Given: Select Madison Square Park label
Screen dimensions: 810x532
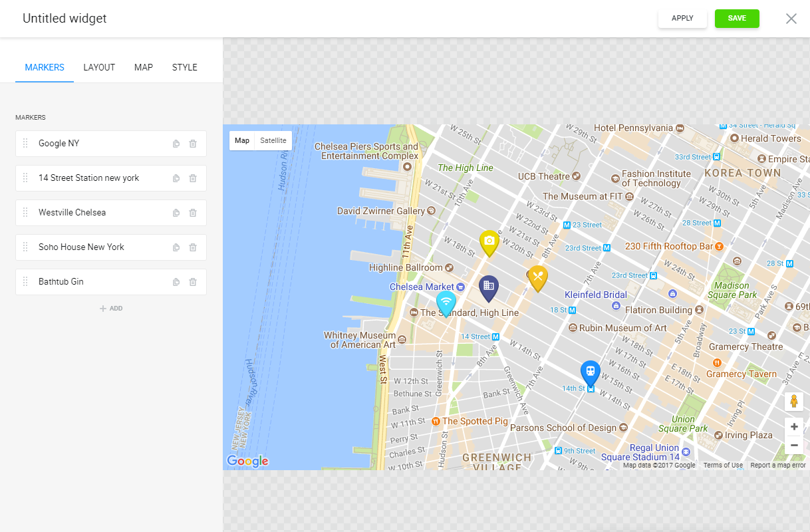Looking at the screenshot, I should click(732, 290).
